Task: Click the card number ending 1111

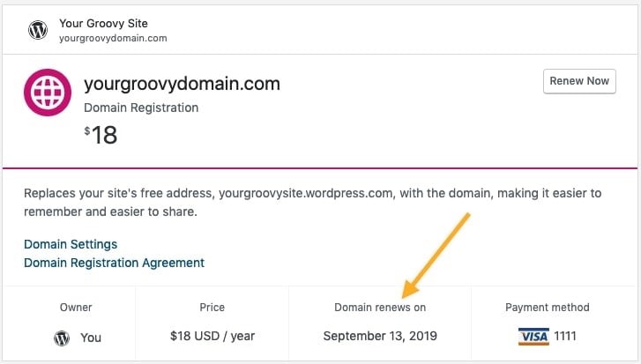Action: point(566,336)
